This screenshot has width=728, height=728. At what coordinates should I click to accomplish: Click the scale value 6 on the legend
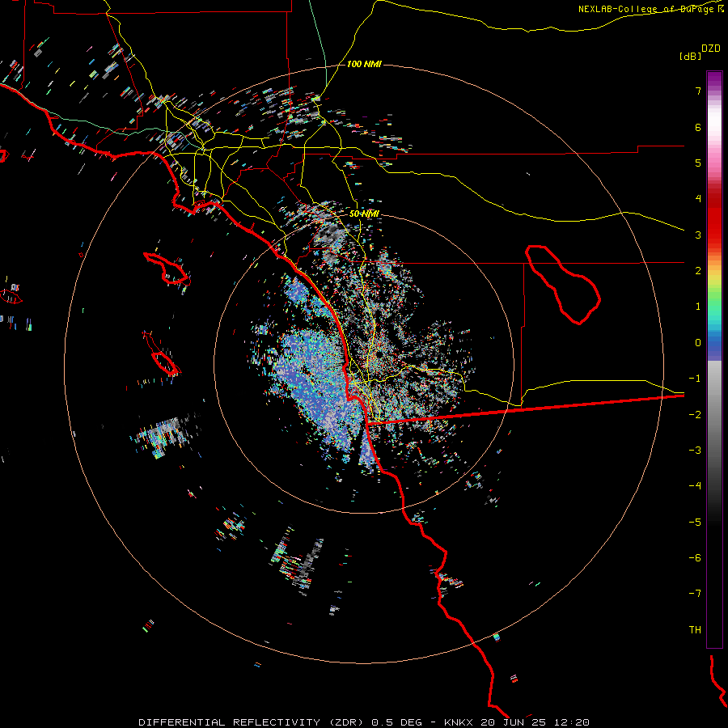click(x=698, y=127)
